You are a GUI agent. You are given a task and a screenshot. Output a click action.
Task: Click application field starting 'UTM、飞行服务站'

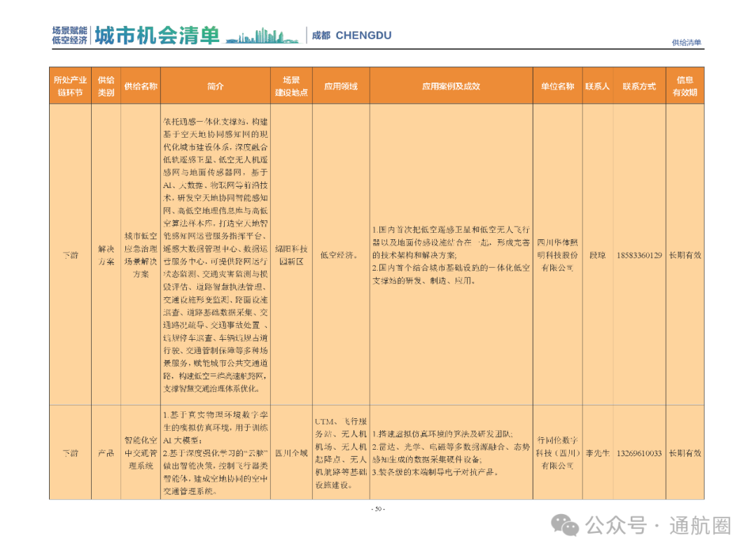coord(341,453)
